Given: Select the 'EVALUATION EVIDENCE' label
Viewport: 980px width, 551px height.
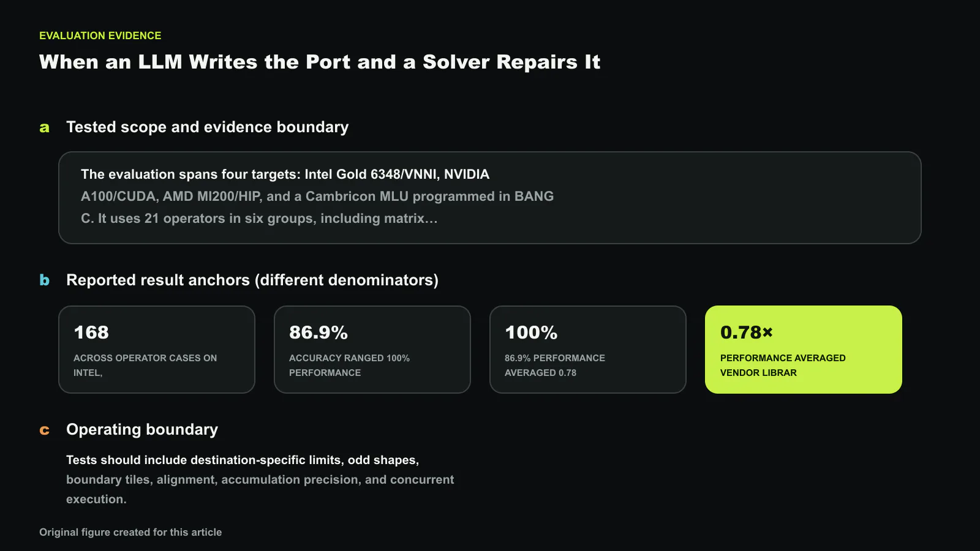Looking at the screenshot, I should [x=100, y=36].
